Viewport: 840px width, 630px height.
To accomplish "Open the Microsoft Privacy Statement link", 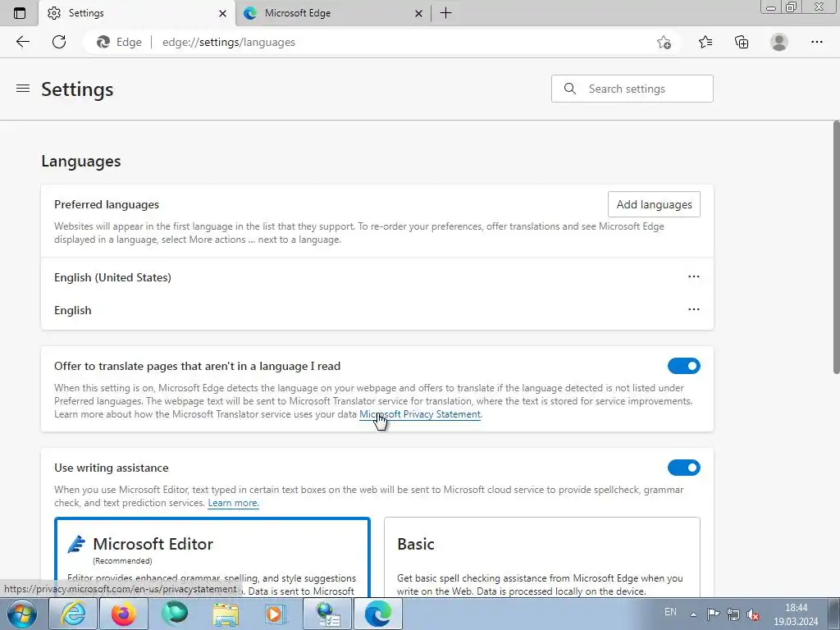I will [420, 414].
